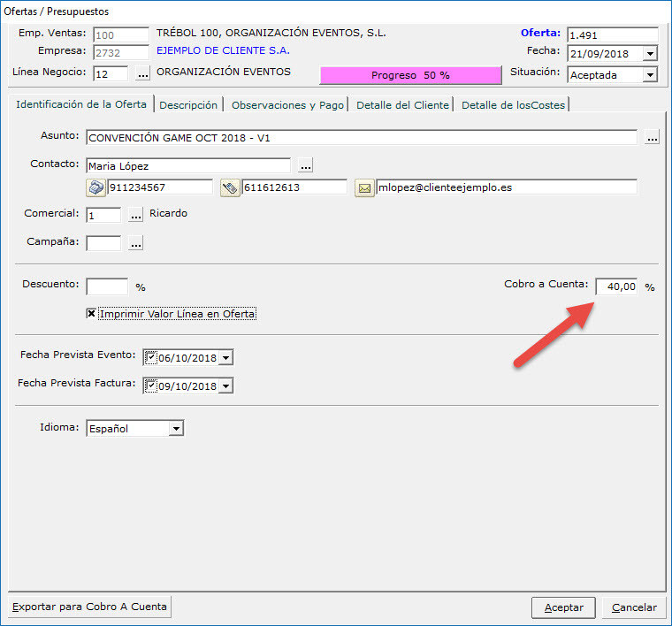The height and width of the screenshot is (626, 672).
Task: Open the Campaña ellipsis lookup button
Action: pos(136,243)
